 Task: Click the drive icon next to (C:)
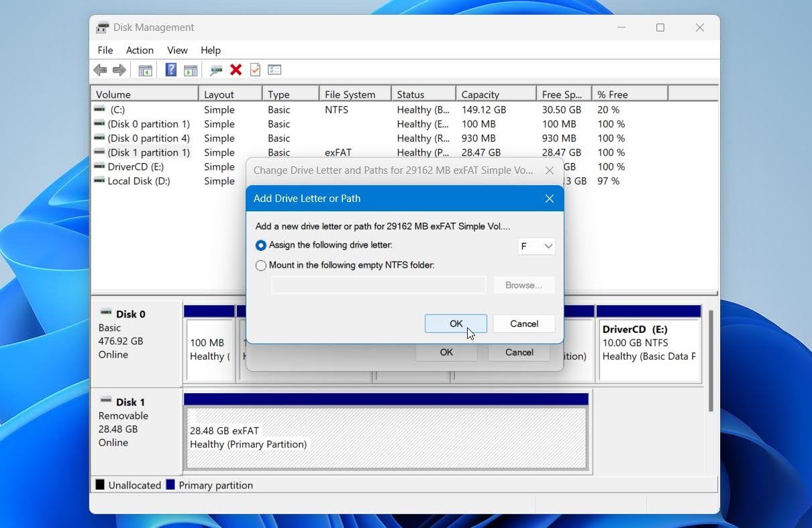(99, 109)
